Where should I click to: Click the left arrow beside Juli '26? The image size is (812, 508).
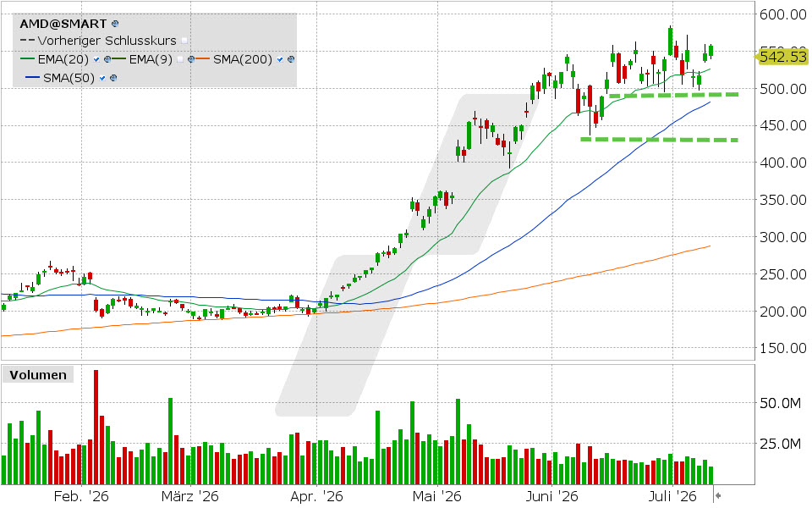click(x=718, y=496)
